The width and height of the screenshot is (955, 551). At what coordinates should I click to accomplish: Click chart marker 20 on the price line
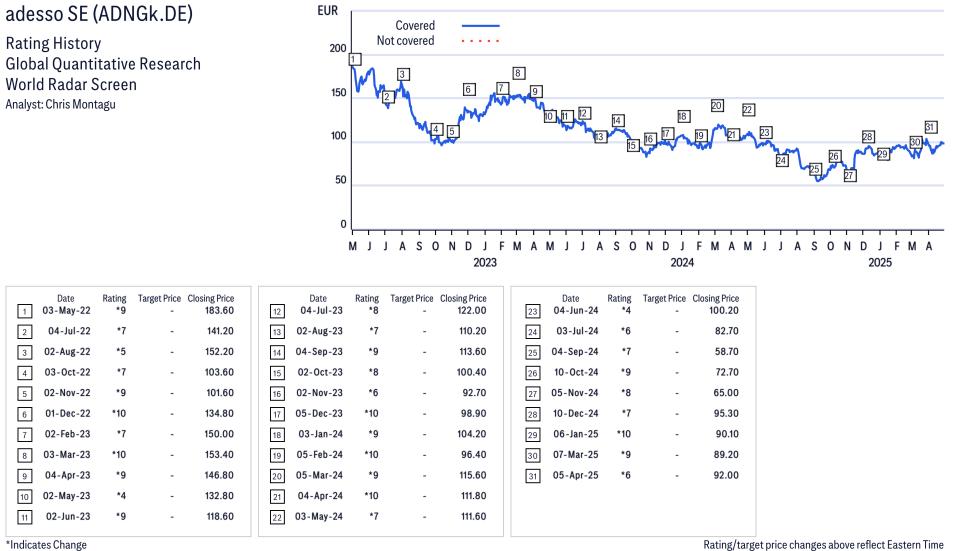(x=717, y=105)
